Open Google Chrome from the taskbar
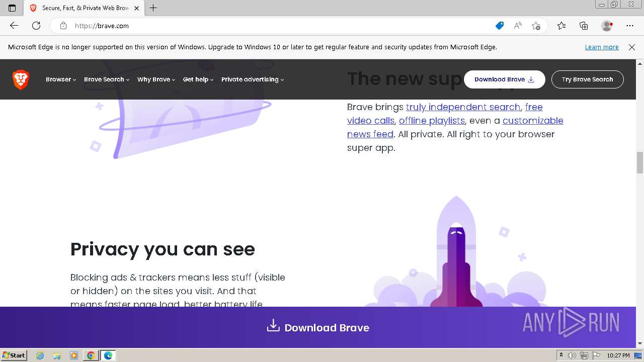 pyautogui.click(x=91, y=355)
